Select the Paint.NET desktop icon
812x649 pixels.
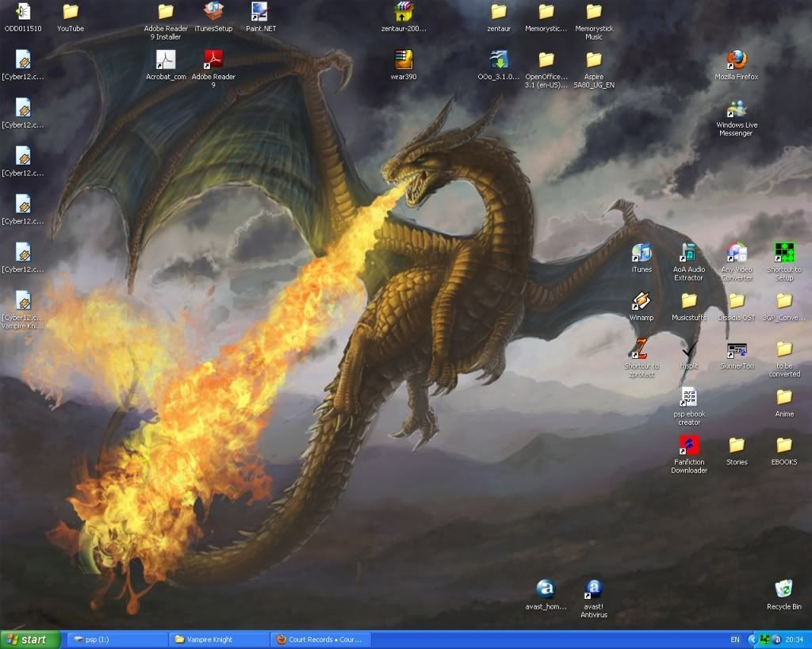(260, 12)
